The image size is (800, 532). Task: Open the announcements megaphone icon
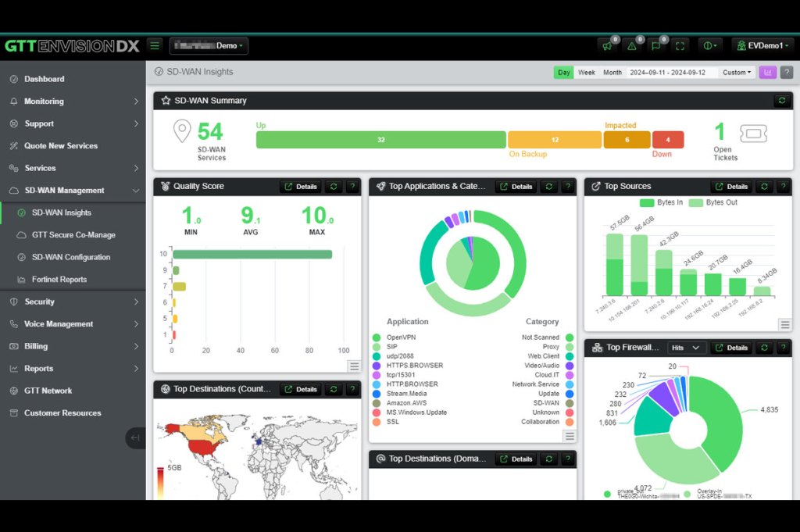606,46
